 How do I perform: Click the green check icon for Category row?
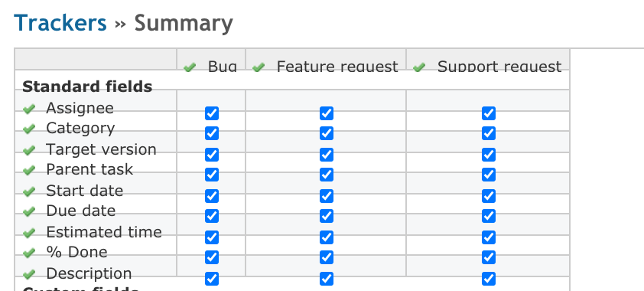29,129
